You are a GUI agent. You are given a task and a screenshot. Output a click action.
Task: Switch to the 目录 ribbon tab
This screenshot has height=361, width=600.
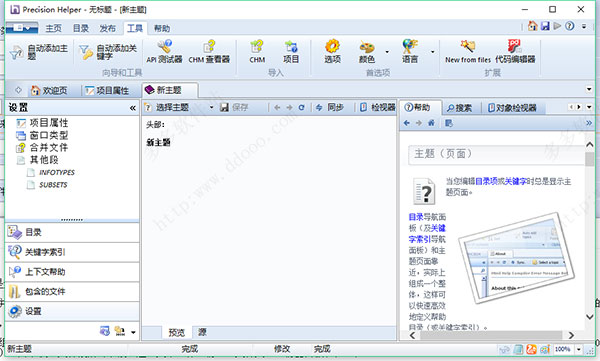81,28
